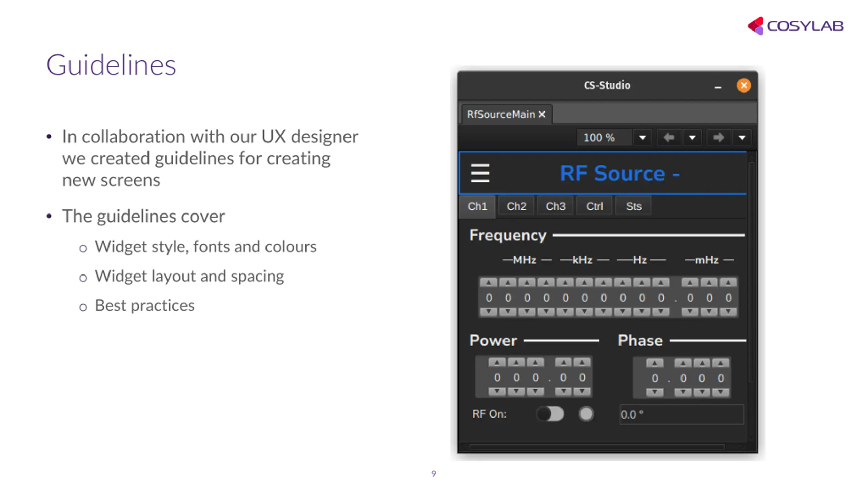Expand the back history dropdown arrow
The width and height of the screenshot is (868, 488).
pyautogui.click(x=692, y=138)
